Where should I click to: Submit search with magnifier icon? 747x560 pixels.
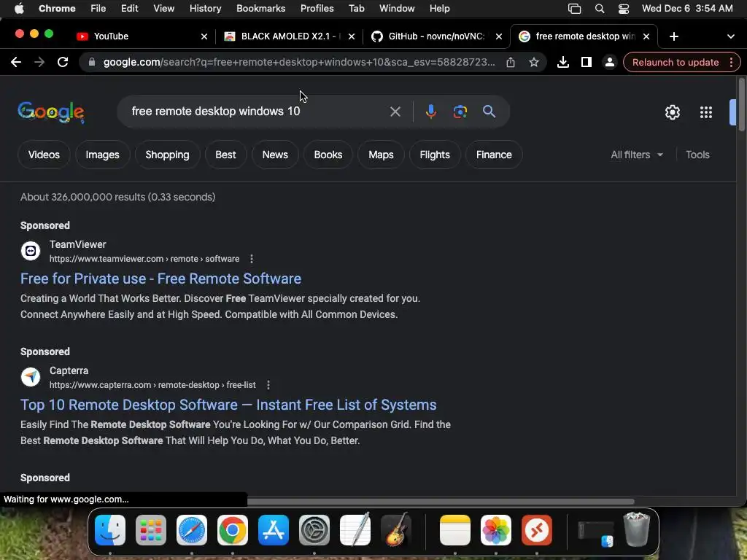489,112
